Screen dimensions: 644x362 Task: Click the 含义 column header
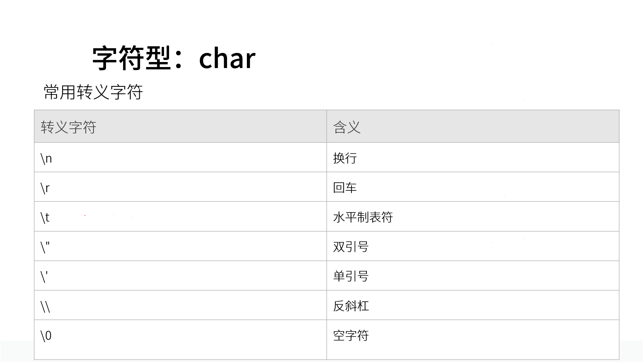click(x=473, y=126)
